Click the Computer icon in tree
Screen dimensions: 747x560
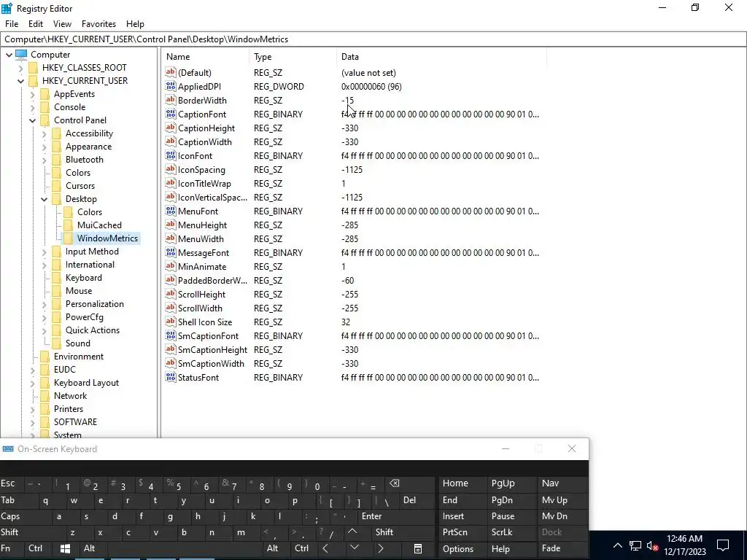21,54
